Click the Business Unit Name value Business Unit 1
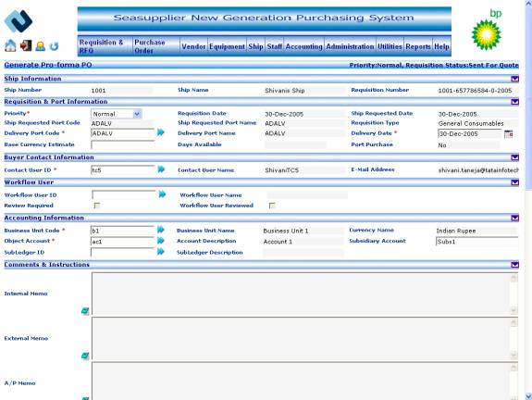Screen dimensions: 532x400 [x=286, y=231]
